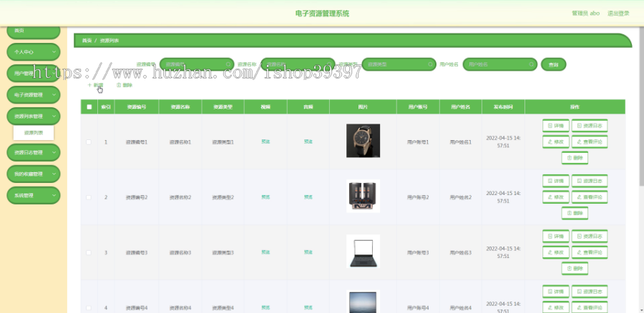Viewport: 644px width, 313px height.
Task: Tick the checkbox for row 2
Action: coord(89,197)
